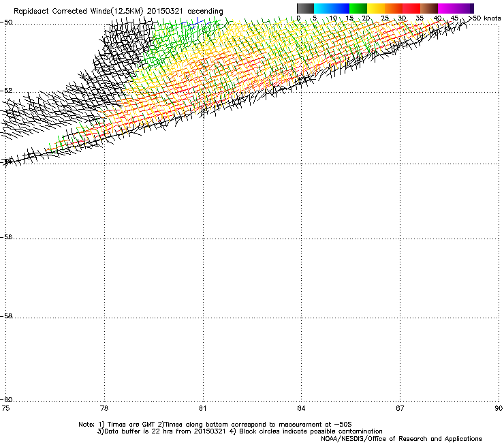
Task: Click the '-60' latitude axis label
Action: pos(6,400)
